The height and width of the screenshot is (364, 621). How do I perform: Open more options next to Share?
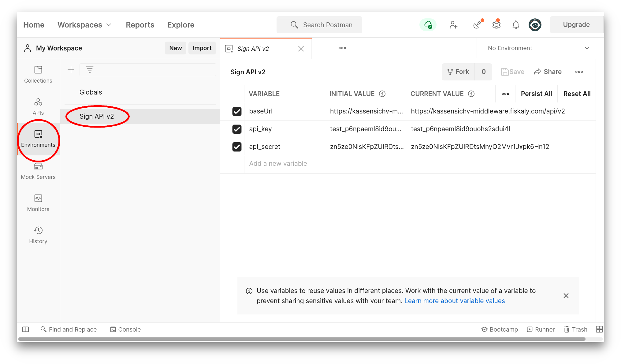(579, 72)
